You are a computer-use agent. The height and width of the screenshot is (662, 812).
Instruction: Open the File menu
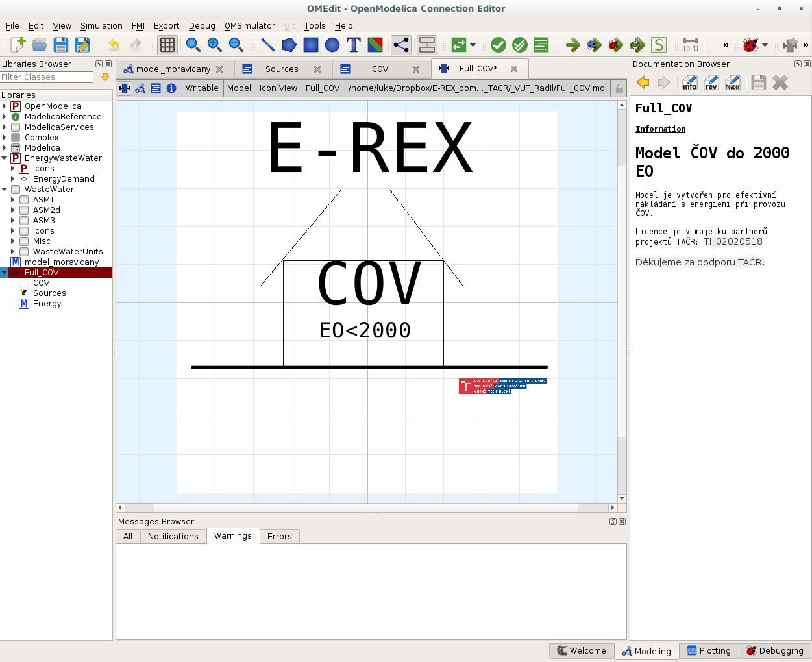(12, 26)
